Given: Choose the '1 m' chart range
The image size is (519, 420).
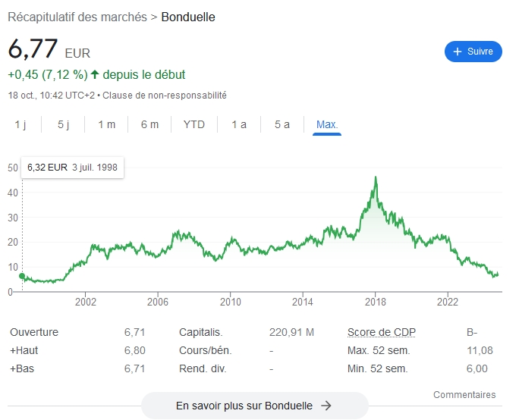Looking at the screenshot, I should click(x=106, y=124).
